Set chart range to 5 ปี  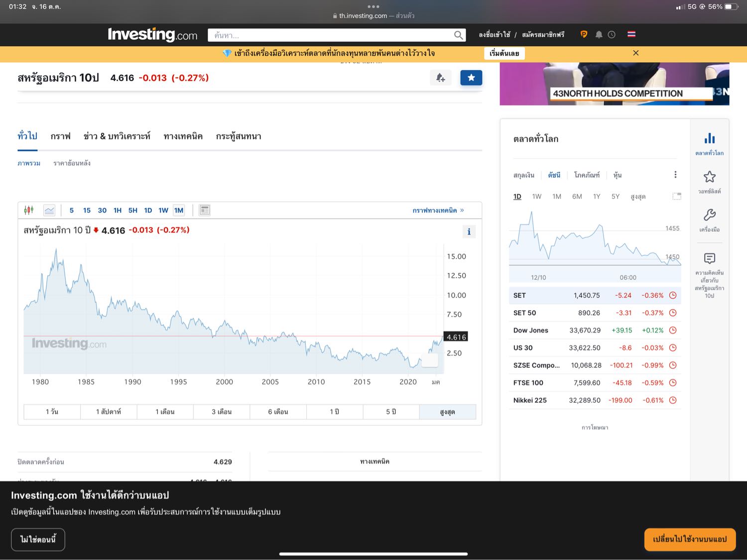tap(391, 412)
